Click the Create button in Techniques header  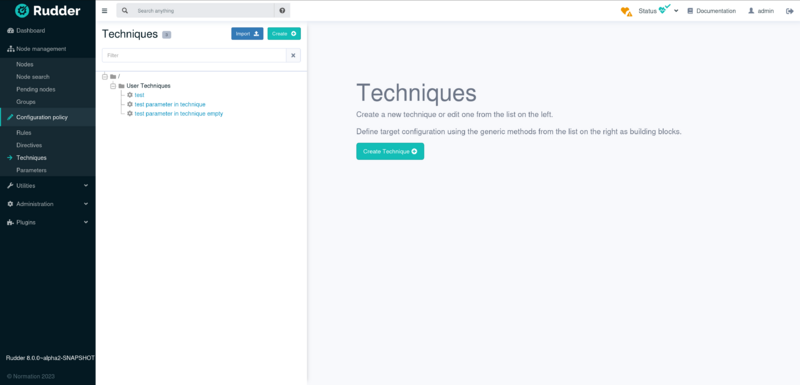(x=284, y=34)
